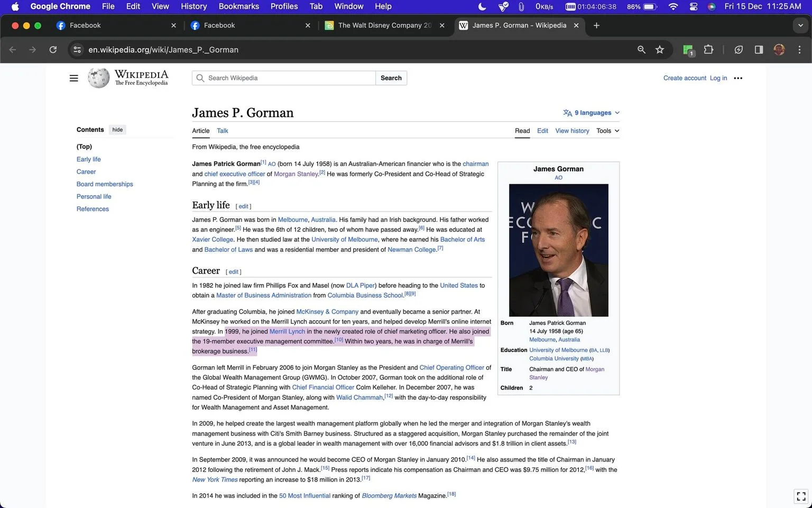Open the Chrome extensions puzzle icon

(x=709, y=50)
